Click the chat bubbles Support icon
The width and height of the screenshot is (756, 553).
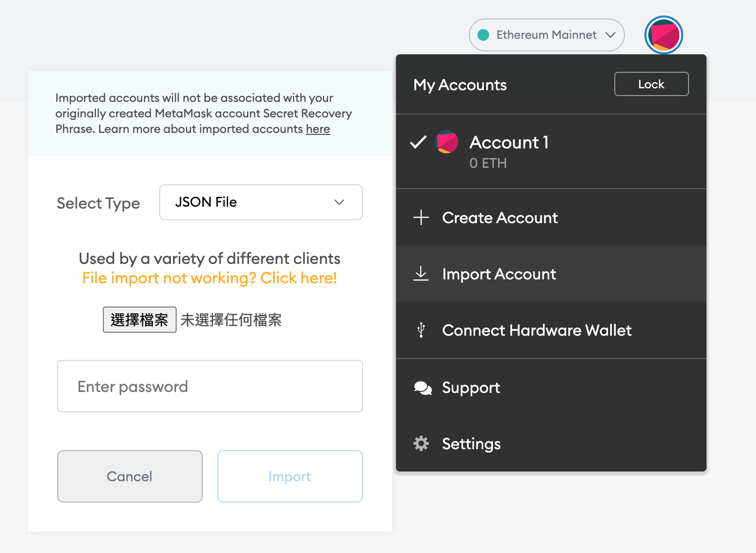[423, 388]
